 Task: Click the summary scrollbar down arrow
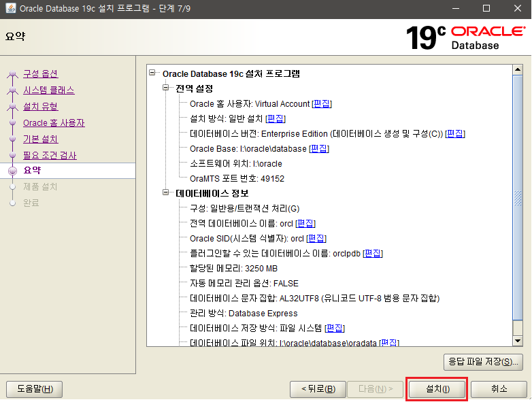(518, 341)
